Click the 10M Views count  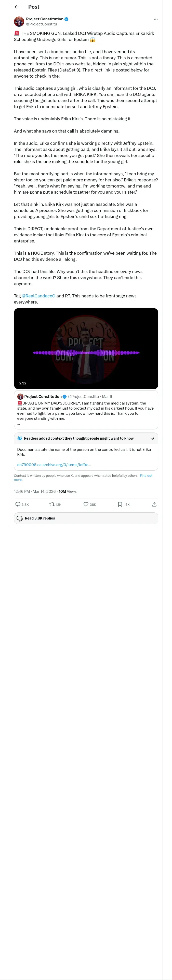(x=68, y=492)
